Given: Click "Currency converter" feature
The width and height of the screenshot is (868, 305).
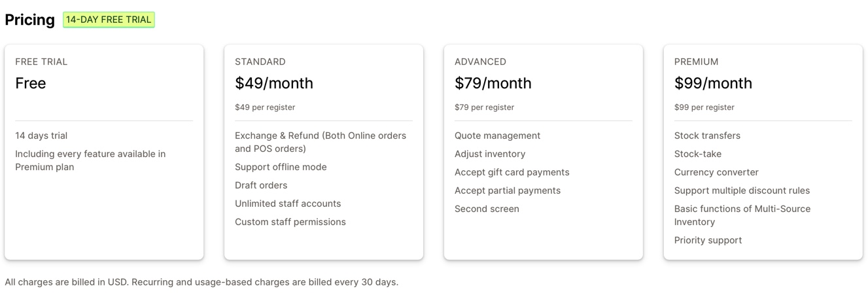Looking at the screenshot, I should tap(716, 172).
